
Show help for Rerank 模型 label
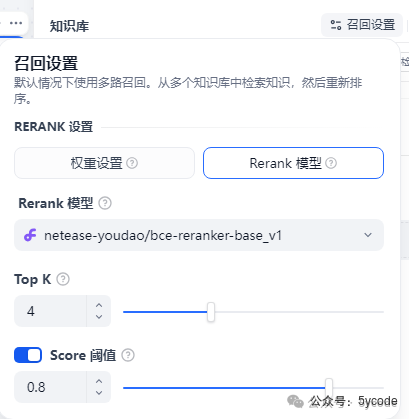105,203
